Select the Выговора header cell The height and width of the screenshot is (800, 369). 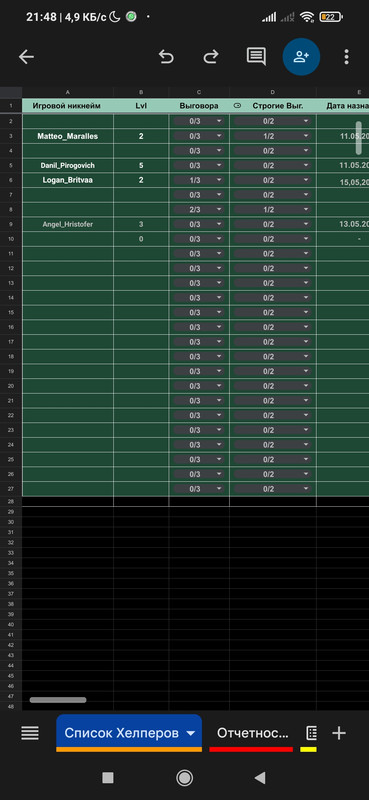tap(199, 106)
